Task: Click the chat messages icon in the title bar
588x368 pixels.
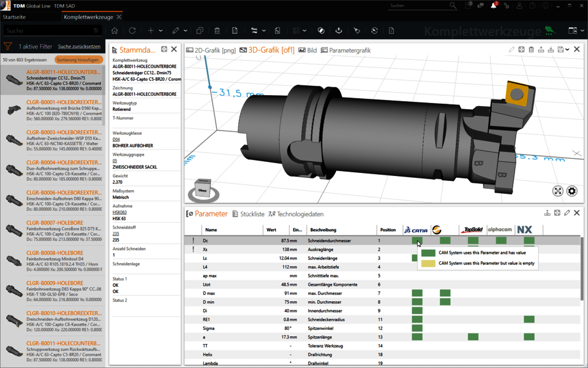Action: tap(480, 6)
